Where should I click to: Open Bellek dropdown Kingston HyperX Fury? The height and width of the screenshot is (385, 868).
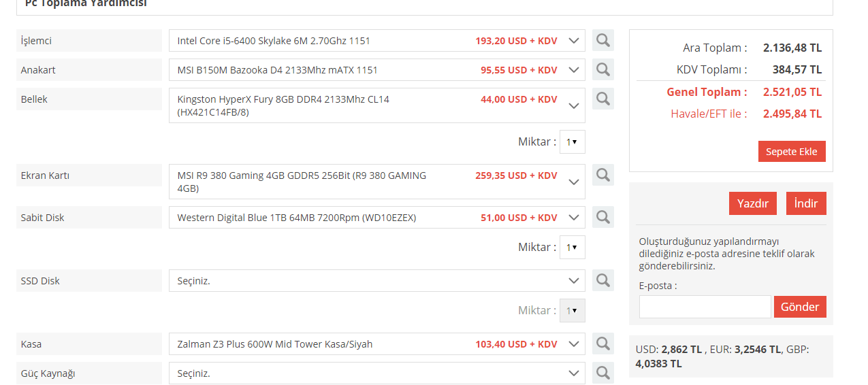(376, 105)
